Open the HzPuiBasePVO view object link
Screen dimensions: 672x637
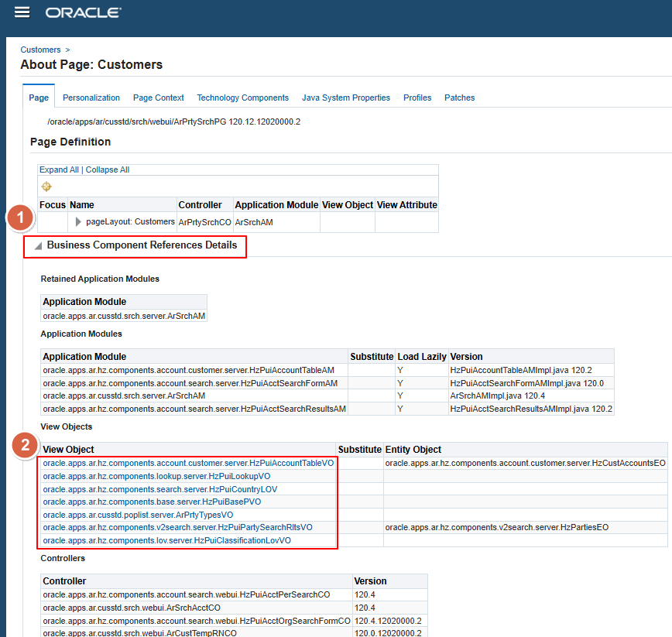pos(152,502)
